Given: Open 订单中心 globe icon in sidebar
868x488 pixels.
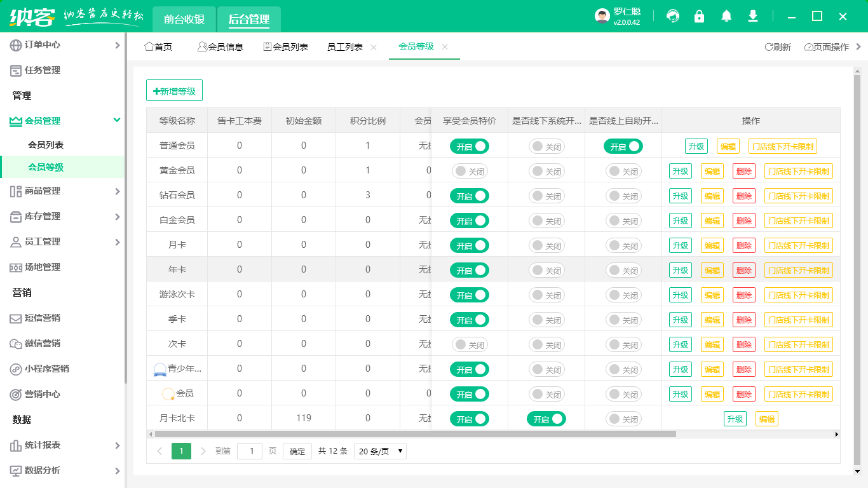Looking at the screenshot, I should (16, 45).
